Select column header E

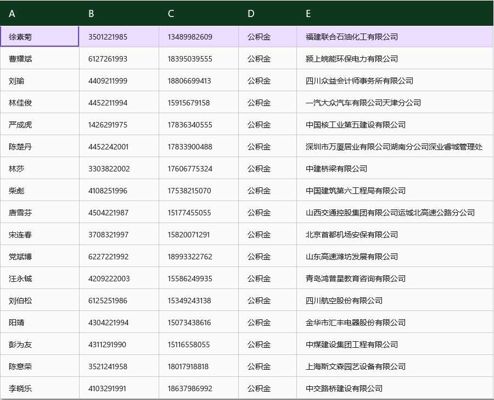[395, 14]
